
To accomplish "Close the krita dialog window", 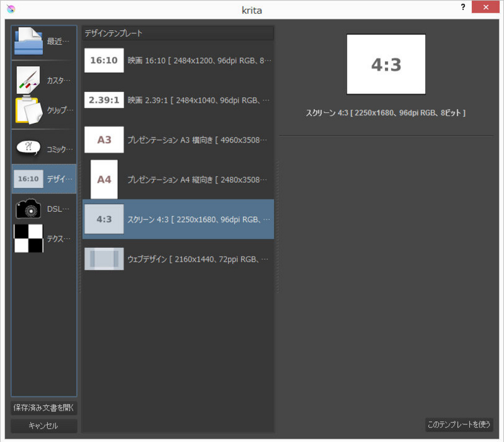I will (x=486, y=7).
